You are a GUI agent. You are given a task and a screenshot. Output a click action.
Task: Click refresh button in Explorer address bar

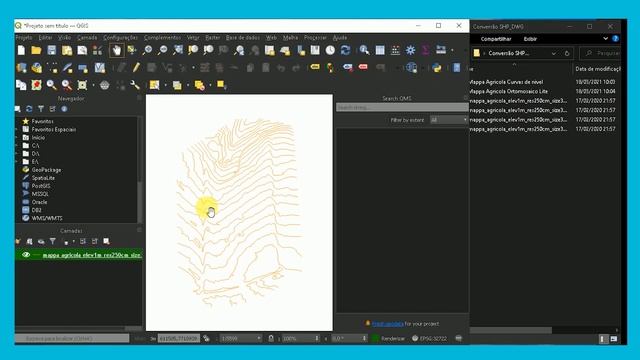[567, 53]
